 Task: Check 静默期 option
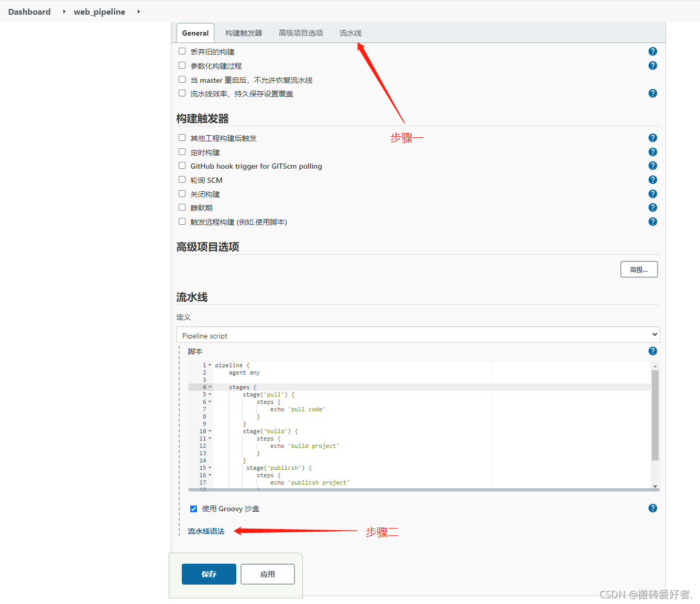[x=182, y=207]
